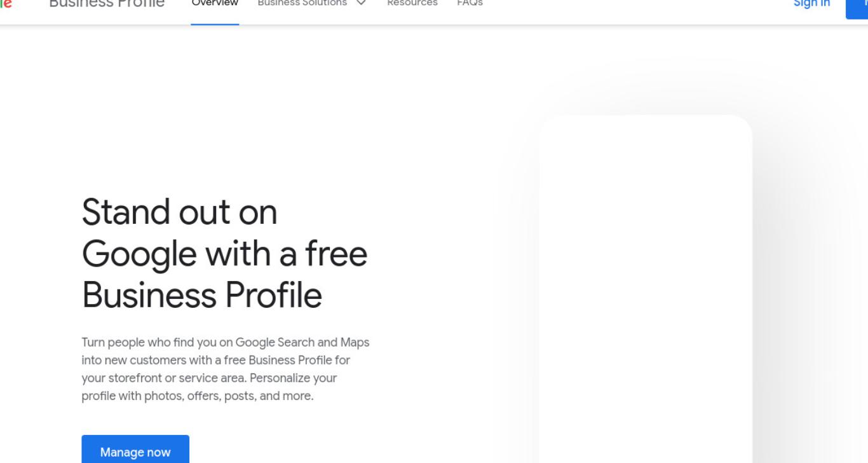Open the Resources navigation item

(412, 3)
